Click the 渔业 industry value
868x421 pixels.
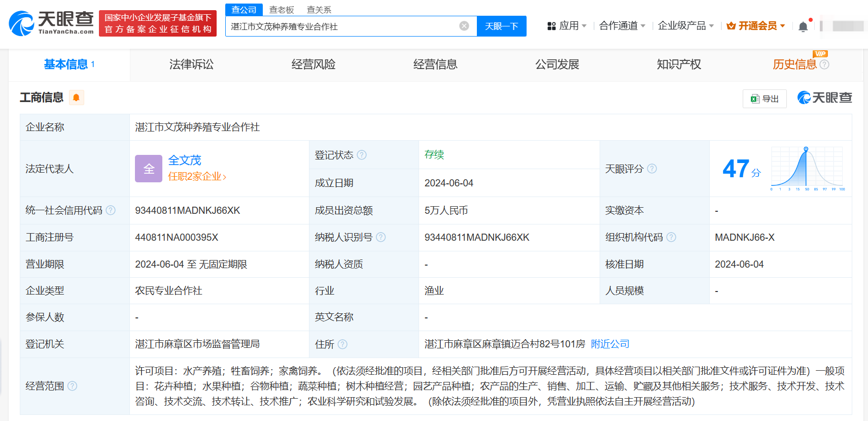coord(434,290)
